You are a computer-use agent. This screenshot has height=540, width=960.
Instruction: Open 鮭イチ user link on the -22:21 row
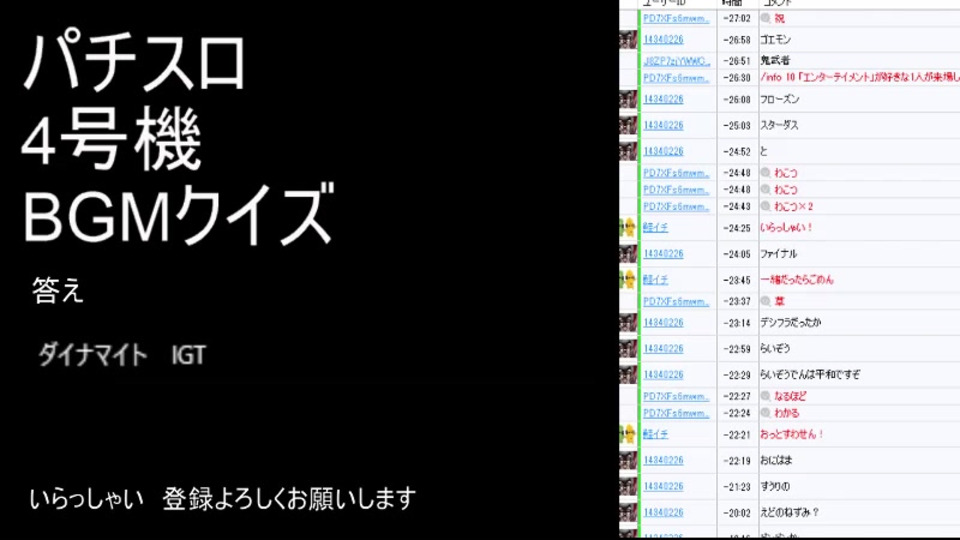[655, 435]
